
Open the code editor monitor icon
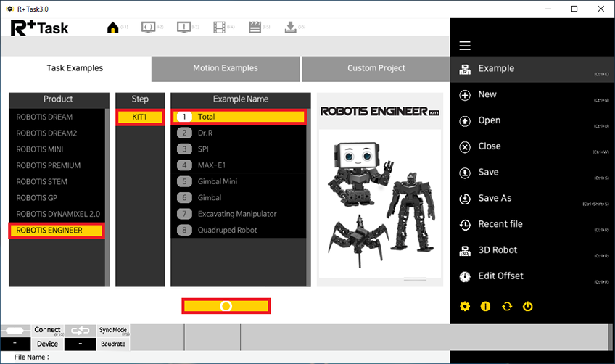click(x=148, y=28)
